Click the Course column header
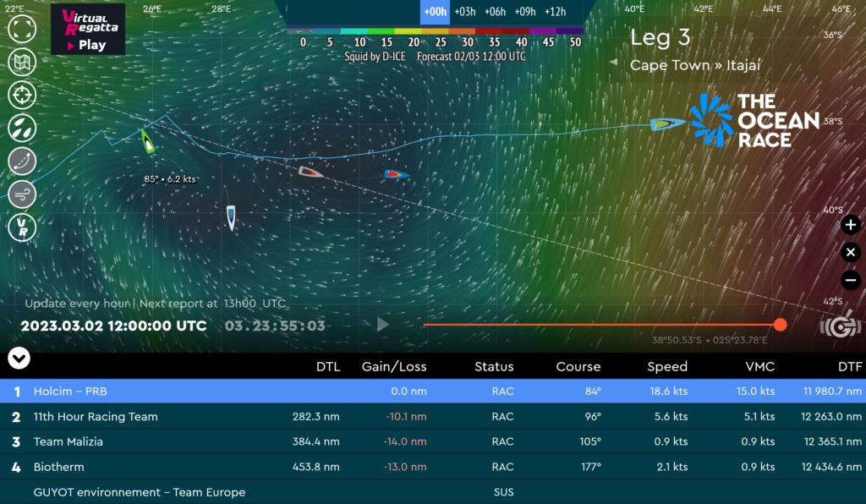The width and height of the screenshot is (866, 504). coord(578,366)
